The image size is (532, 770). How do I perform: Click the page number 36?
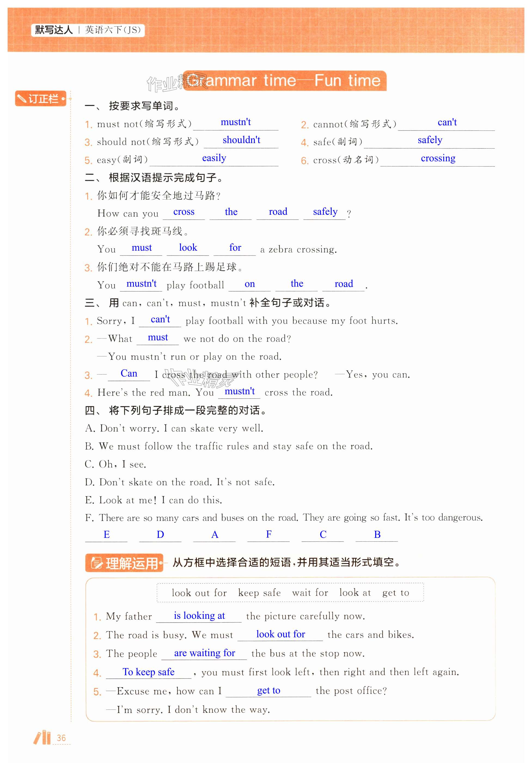[61, 738]
